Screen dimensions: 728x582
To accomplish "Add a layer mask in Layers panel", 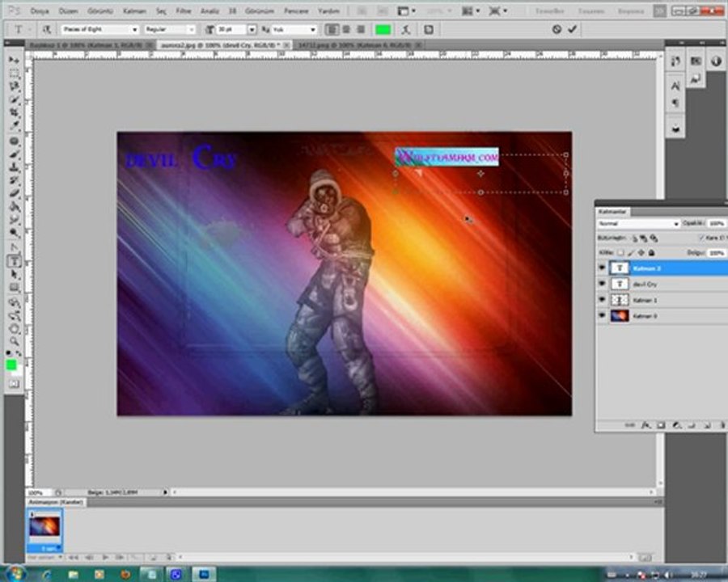I will [661, 424].
